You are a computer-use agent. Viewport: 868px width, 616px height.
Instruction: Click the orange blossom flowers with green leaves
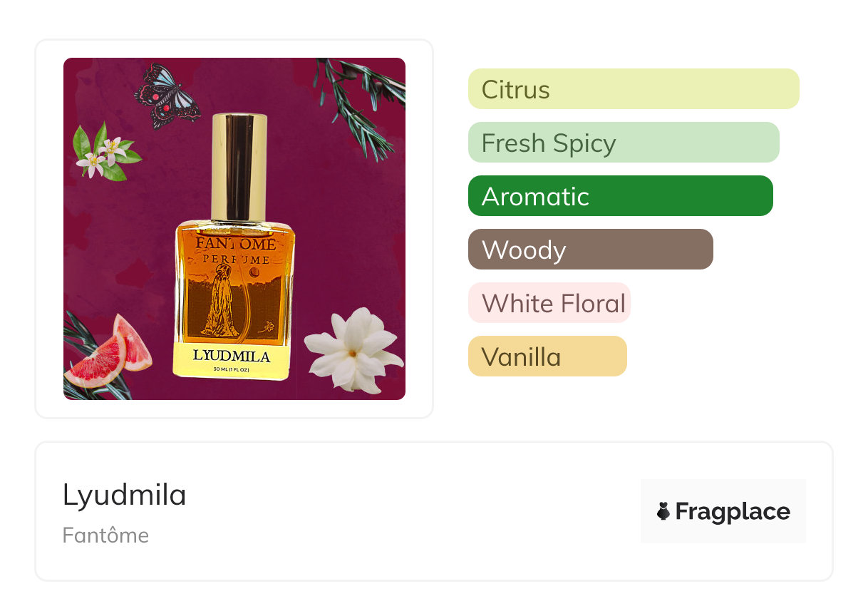[105, 153]
